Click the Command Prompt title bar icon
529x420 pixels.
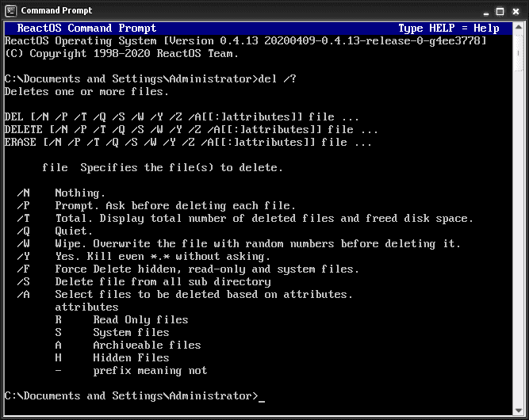[10, 10]
